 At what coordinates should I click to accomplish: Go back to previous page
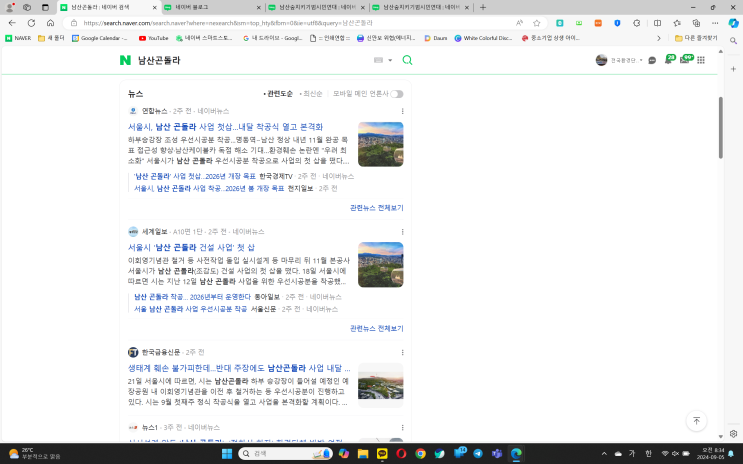pos(12,23)
